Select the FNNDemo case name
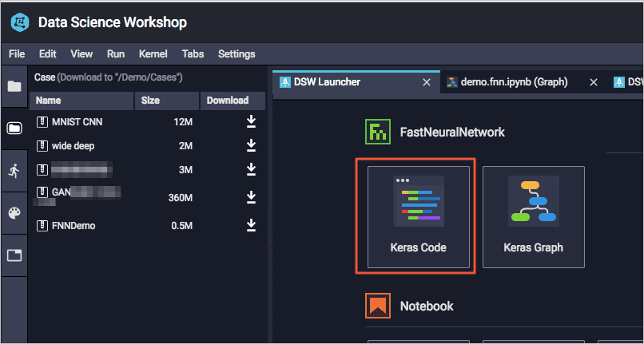Screen dimensions: 644x344 [74, 225]
